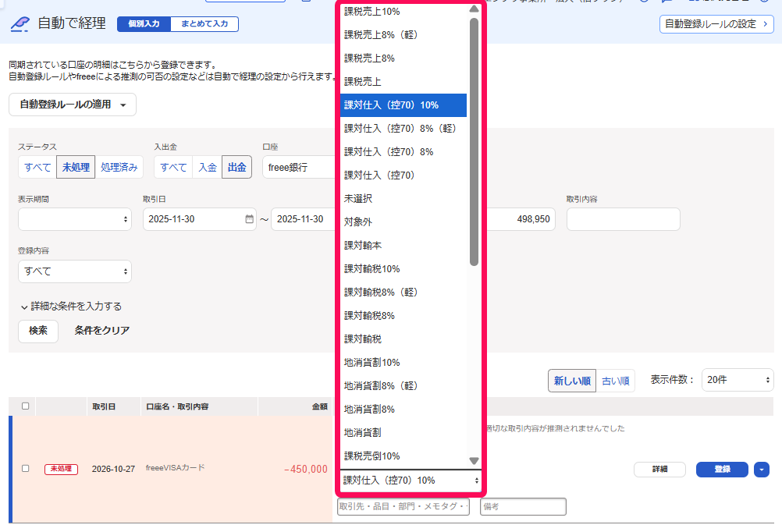
Task: Choose 課対輸税8%（軽） option
Action: coord(403,293)
